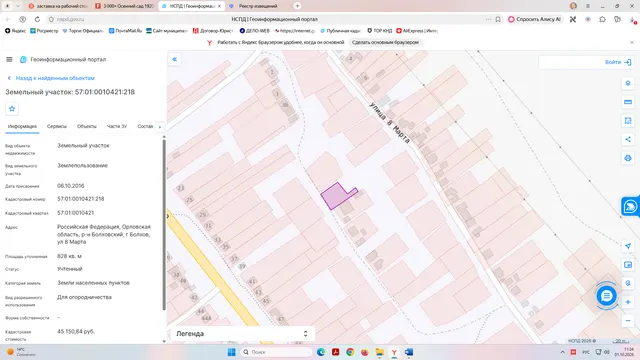Reload the current page
The image size is (640, 360).
coord(37,19)
